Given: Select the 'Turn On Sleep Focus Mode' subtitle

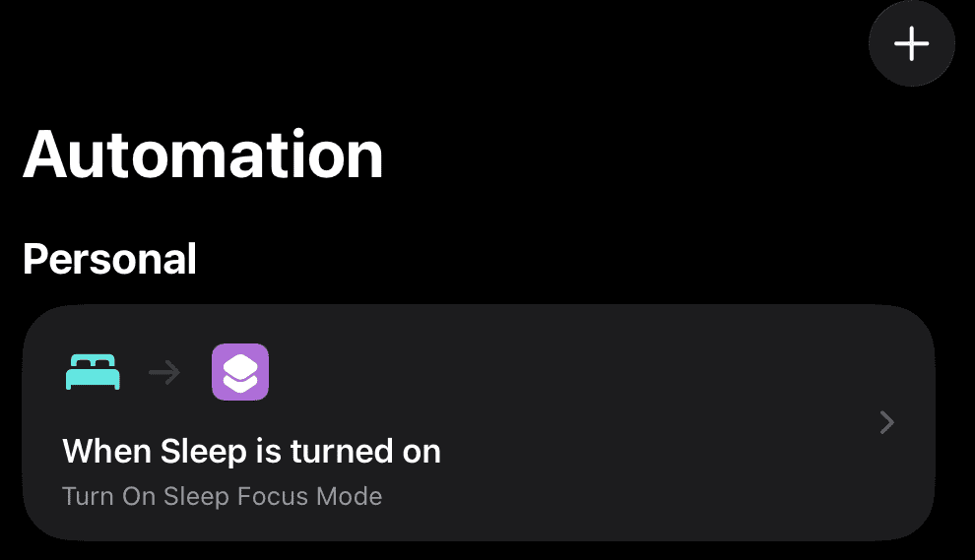Looking at the screenshot, I should point(222,497).
